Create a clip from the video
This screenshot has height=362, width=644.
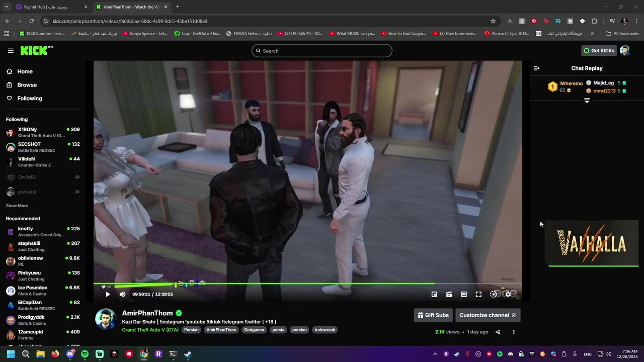[449, 294]
